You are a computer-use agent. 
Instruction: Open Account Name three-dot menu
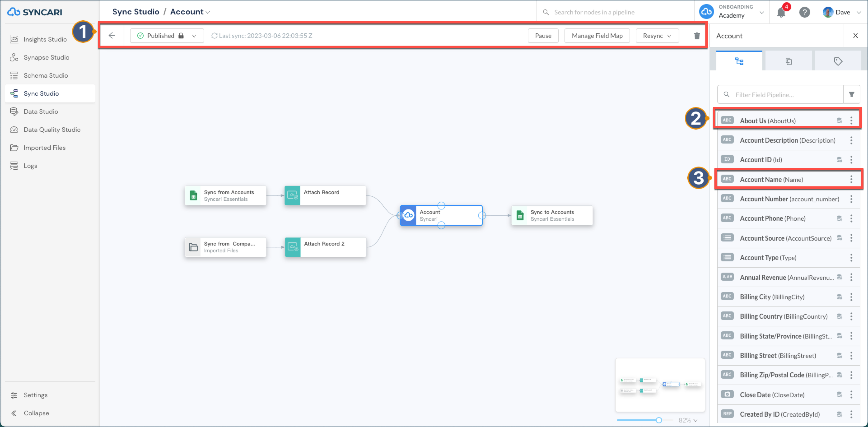[851, 179]
